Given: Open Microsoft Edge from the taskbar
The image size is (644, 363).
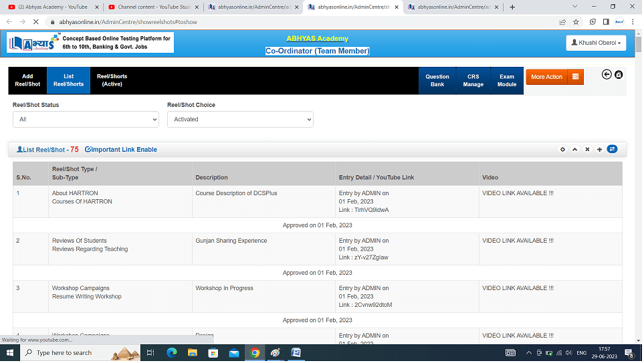Looking at the screenshot, I should (171, 353).
